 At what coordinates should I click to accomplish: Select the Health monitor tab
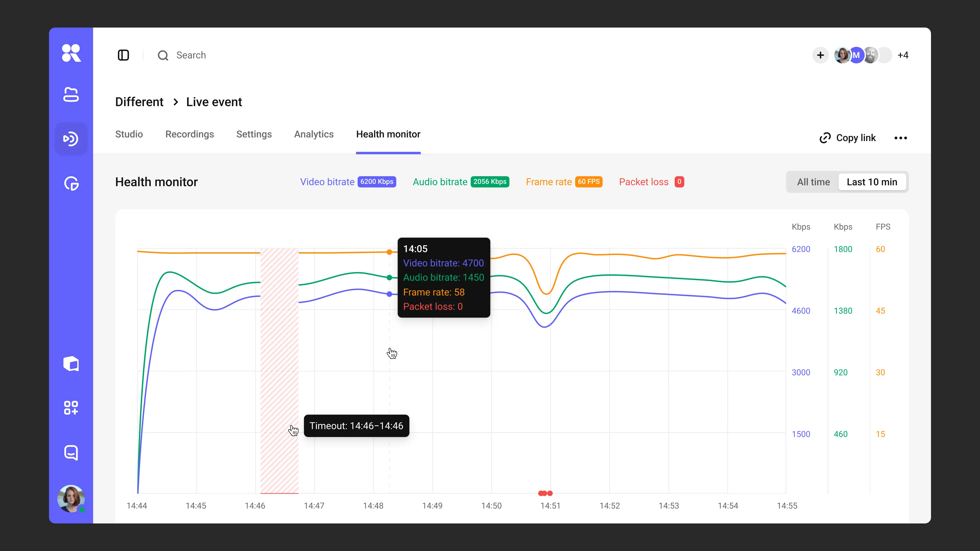point(388,134)
